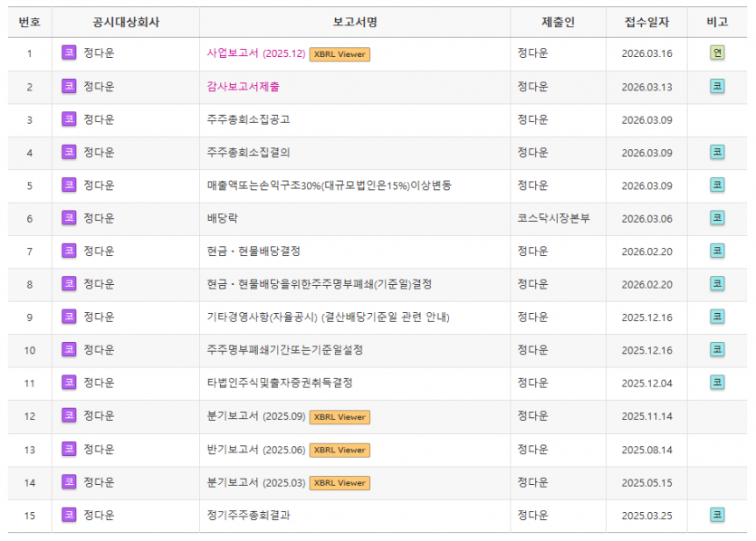Click the teal 코 remark badge in row 15
The image size is (756, 541).
pos(717,515)
